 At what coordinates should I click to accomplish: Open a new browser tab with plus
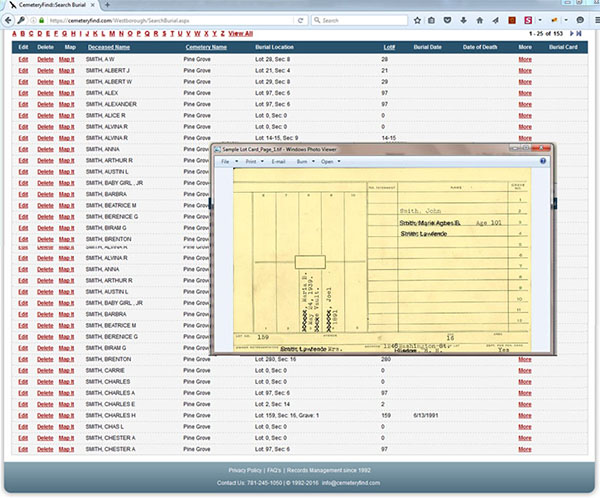(x=108, y=5)
